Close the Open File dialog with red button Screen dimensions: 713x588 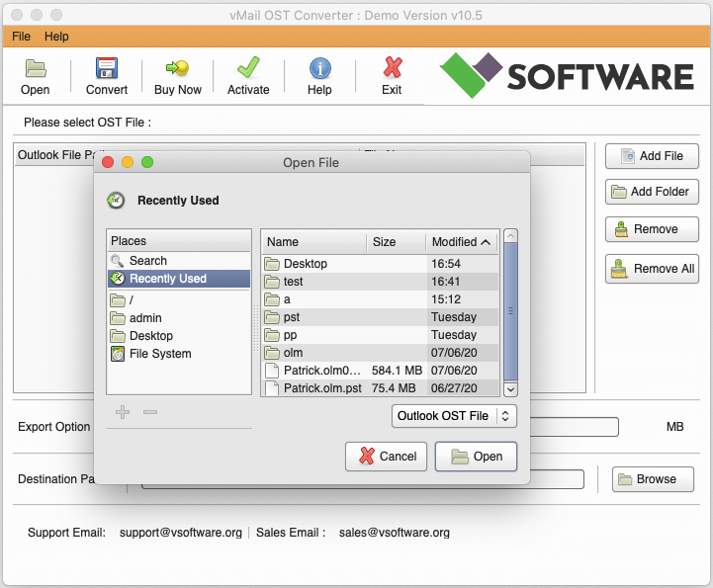108,162
